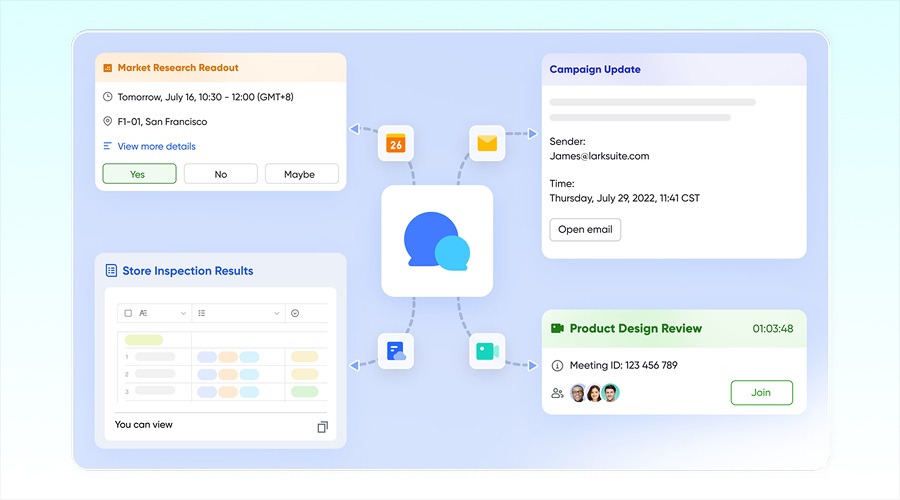Click row 3 number in the inspection table

[126, 392]
